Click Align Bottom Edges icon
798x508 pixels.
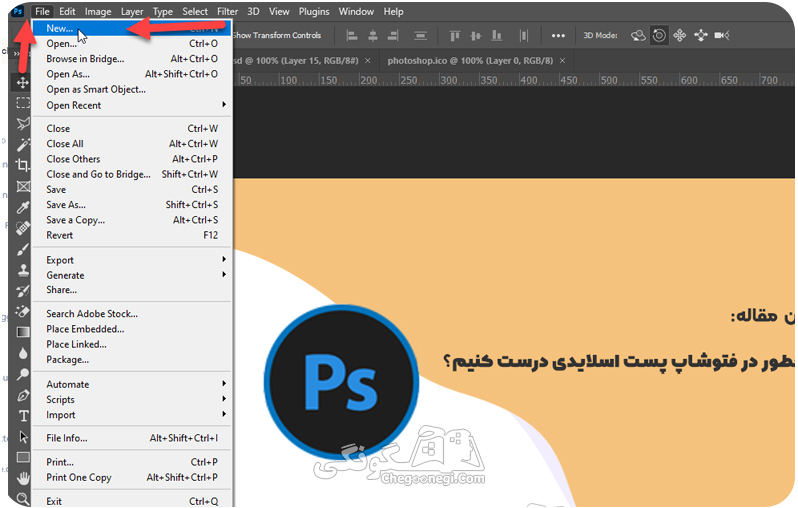(x=497, y=35)
